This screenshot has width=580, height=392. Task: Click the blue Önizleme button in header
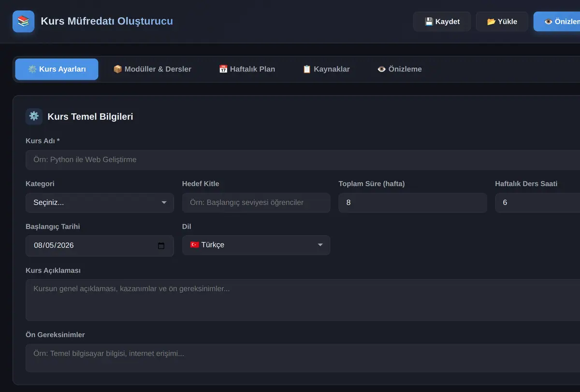(x=557, y=21)
